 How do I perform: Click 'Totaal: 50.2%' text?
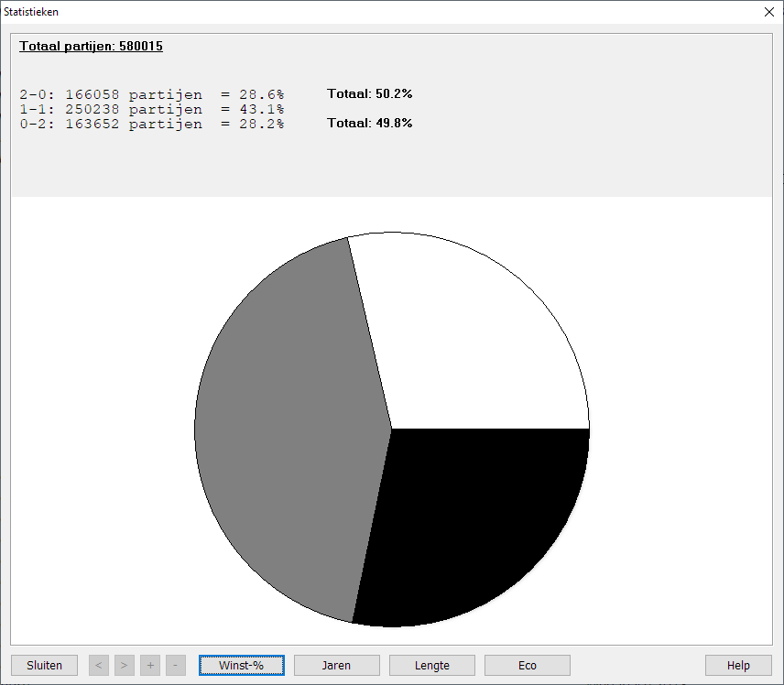(369, 93)
